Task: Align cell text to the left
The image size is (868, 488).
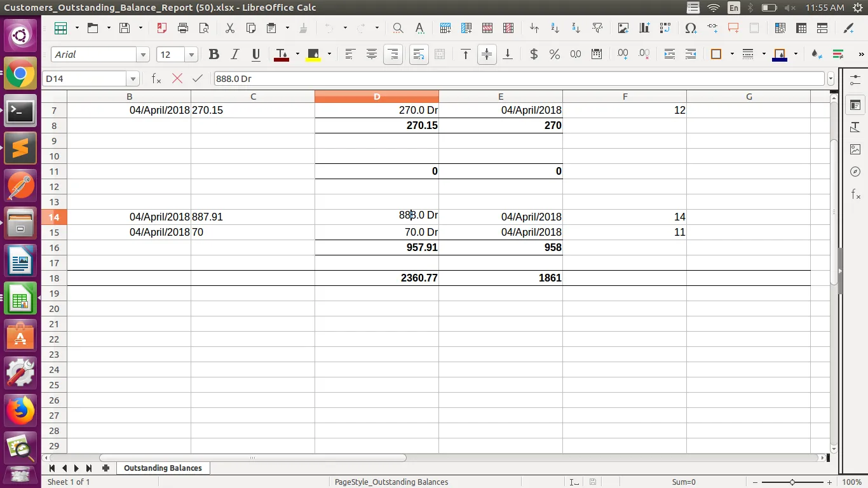Action: click(x=349, y=55)
